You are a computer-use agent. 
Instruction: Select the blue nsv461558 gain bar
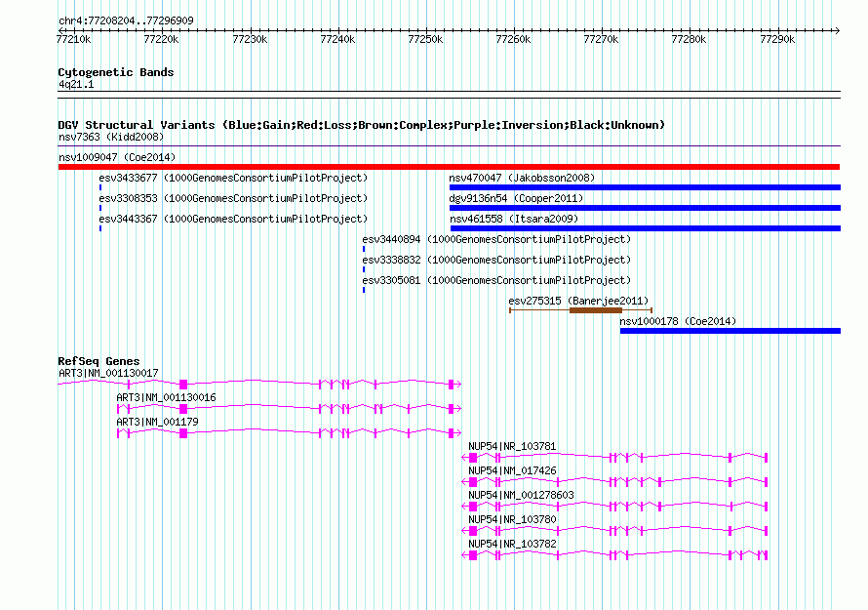646,228
